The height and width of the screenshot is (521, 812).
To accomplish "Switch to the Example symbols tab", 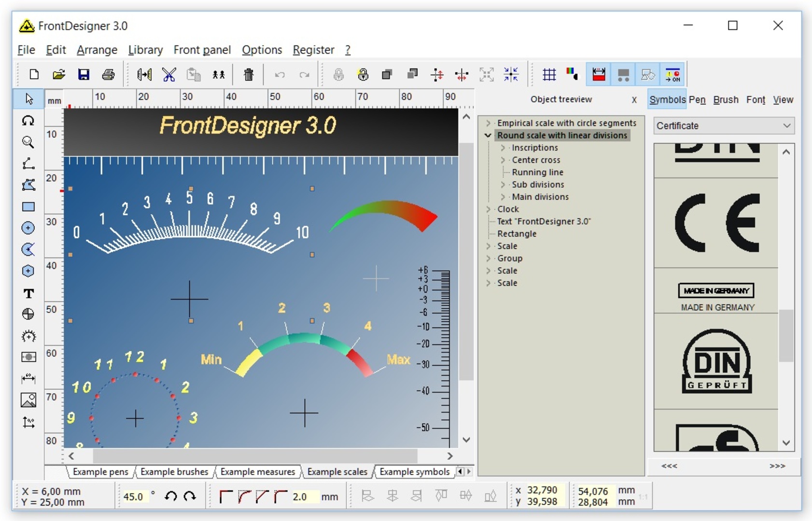I will tap(414, 472).
